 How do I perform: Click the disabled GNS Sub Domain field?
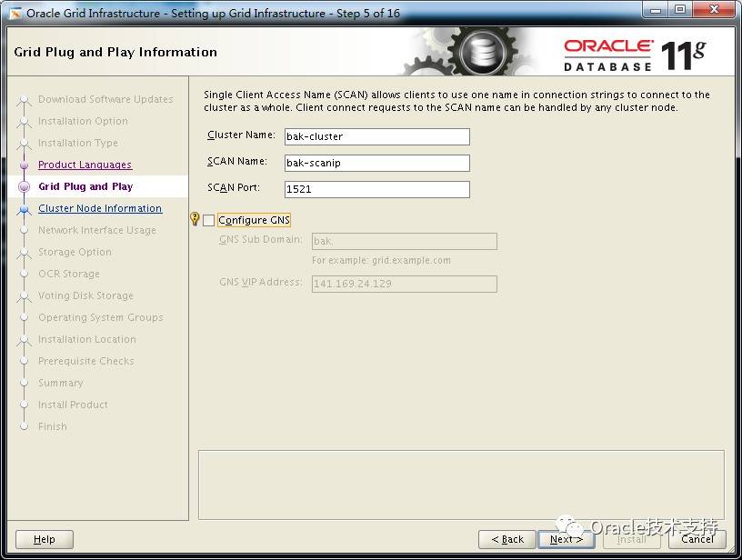[x=405, y=241]
